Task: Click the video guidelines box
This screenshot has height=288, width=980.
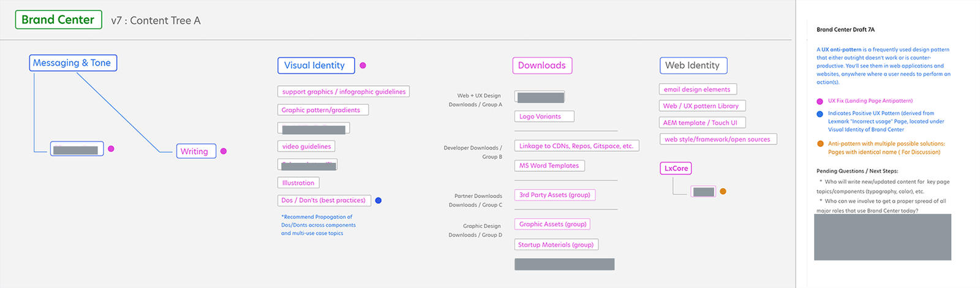Action: (x=306, y=146)
